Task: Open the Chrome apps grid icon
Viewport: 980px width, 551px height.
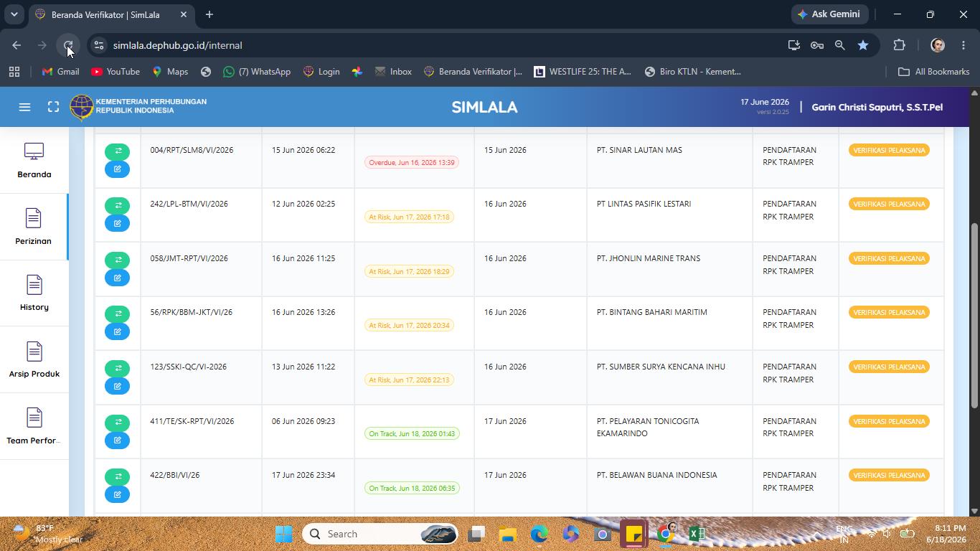Action: tap(14, 72)
